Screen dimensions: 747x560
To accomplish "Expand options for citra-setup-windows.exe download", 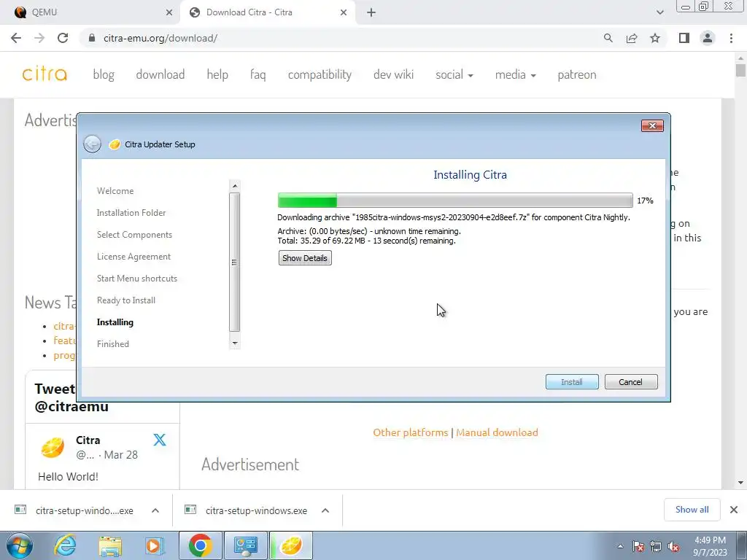I will (325, 510).
